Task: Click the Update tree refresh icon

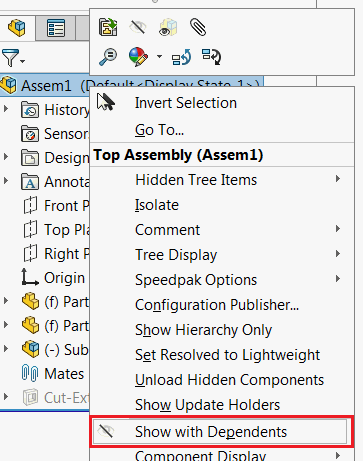Action: 211,57
